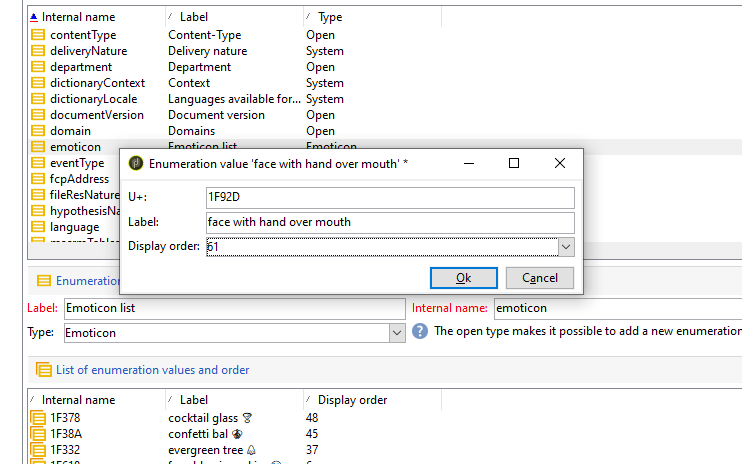Click the domain enumeration icon

point(38,131)
